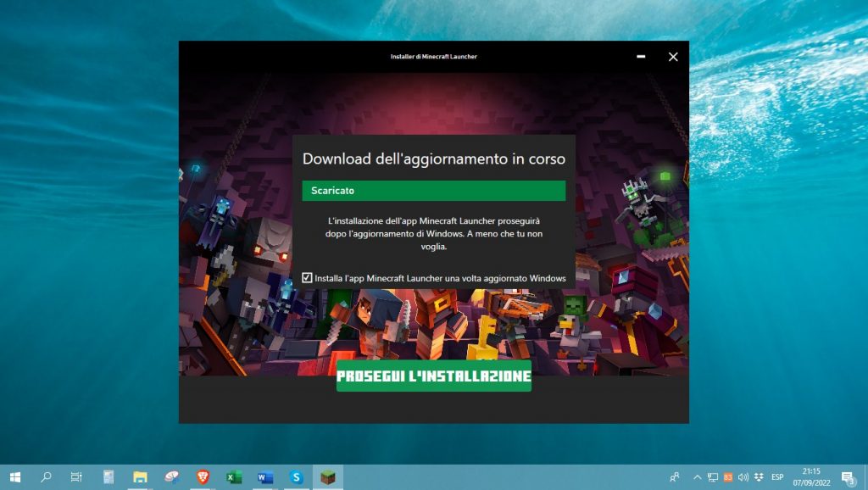Screen dimensions: 868x490
Task: Open File Explorer from the taskbar
Action: [x=139, y=476]
